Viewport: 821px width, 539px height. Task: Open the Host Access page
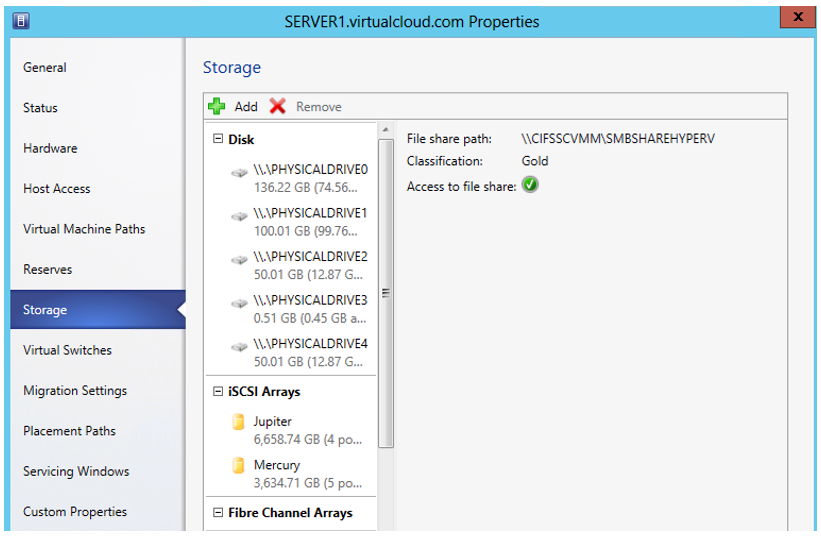tap(97, 189)
